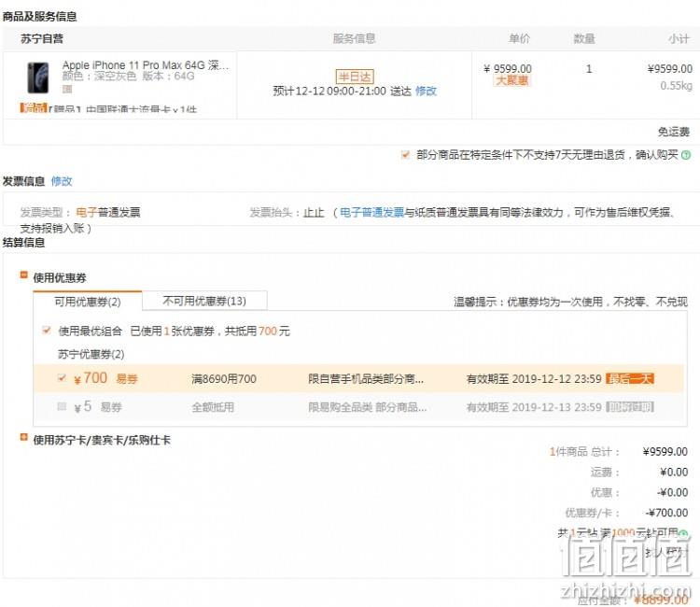The height and width of the screenshot is (607, 700).
Task: Open the Apple iPhone 11 Pro Max product title
Action: pyautogui.click(x=146, y=65)
